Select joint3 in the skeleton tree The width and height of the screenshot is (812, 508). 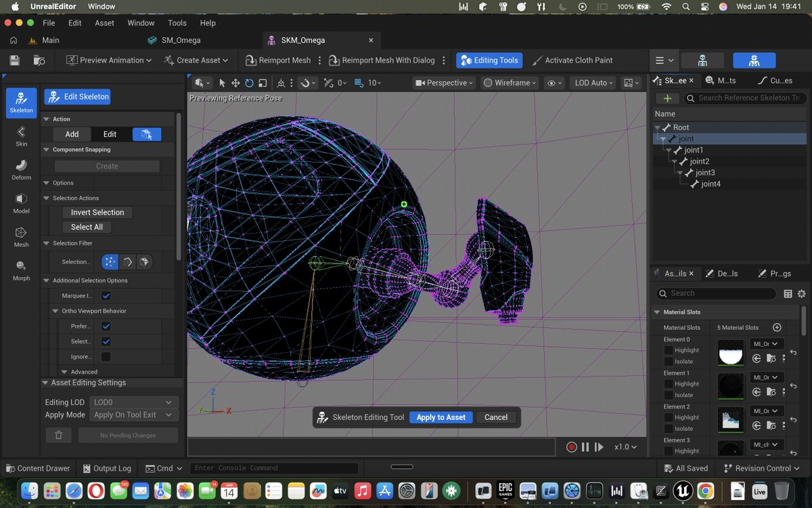[705, 173]
